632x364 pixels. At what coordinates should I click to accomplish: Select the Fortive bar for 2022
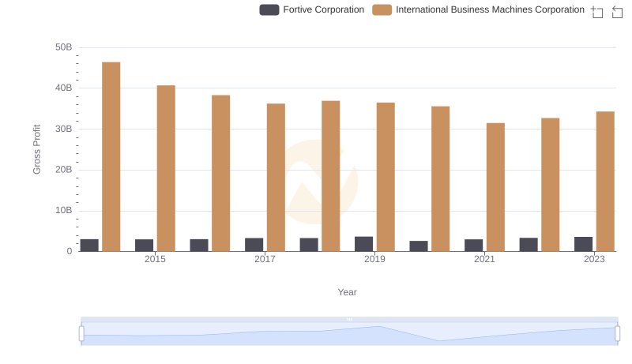[x=529, y=245]
